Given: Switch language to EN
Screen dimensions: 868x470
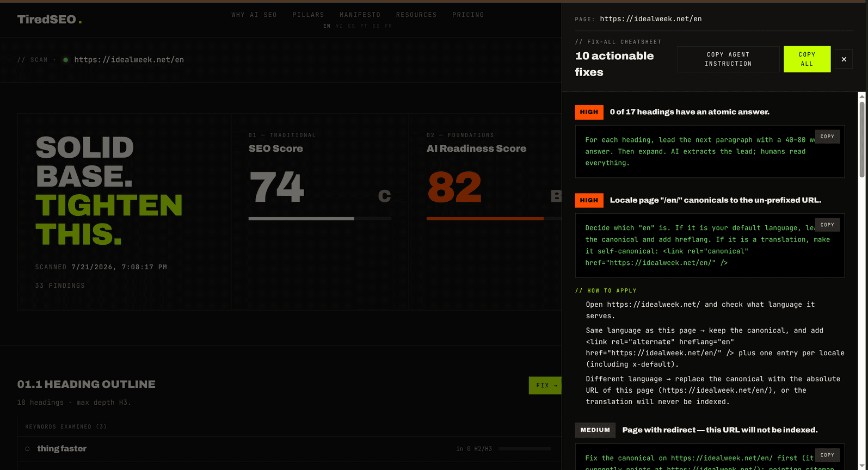Looking at the screenshot, I should tap(327, 26).
